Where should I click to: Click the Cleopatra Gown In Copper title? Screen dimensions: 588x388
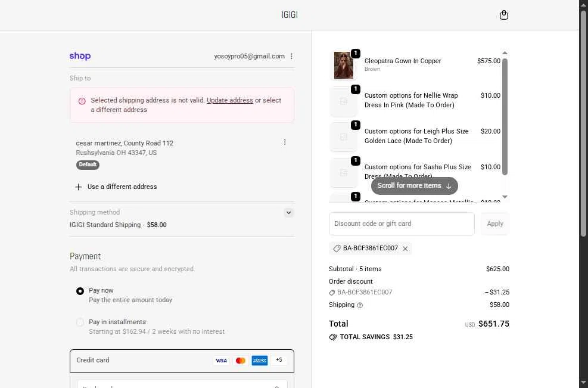point(403,61)
